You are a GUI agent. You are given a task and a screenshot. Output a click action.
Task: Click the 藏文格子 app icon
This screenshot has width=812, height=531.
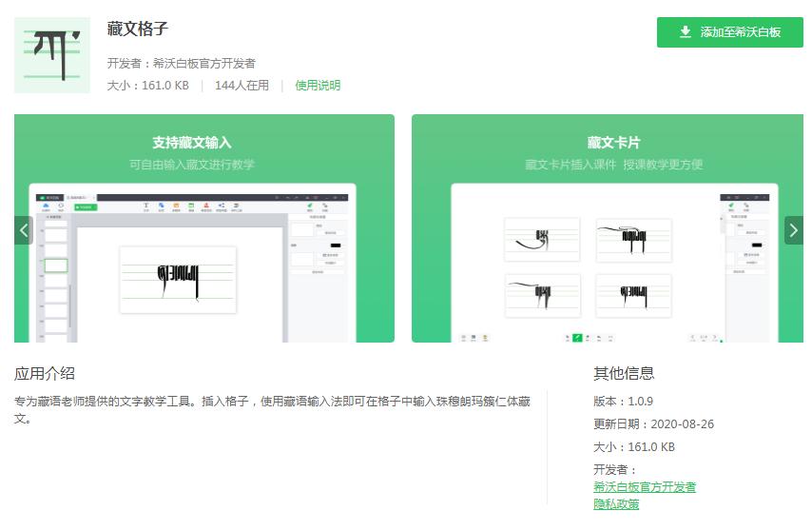click(51, 55)
